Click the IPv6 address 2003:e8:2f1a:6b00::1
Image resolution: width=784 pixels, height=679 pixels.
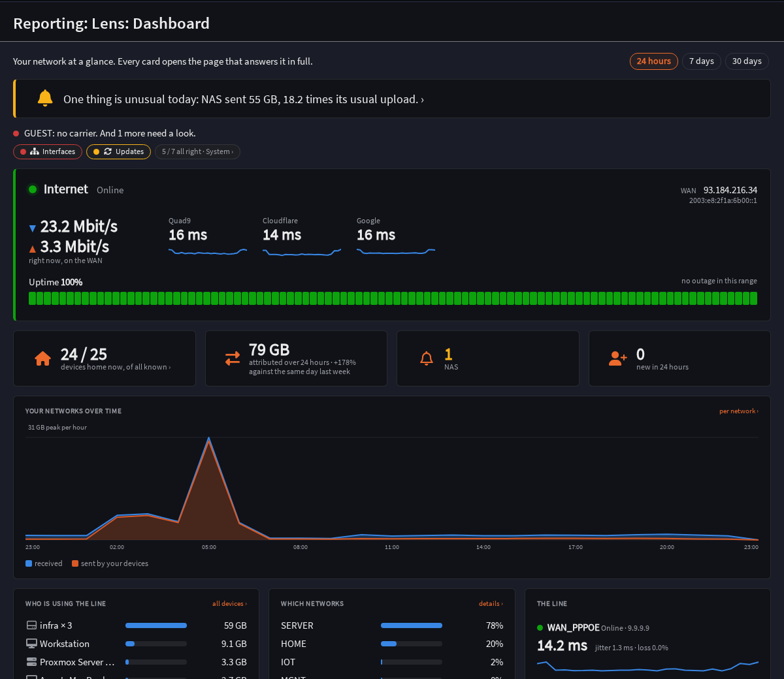723,200
